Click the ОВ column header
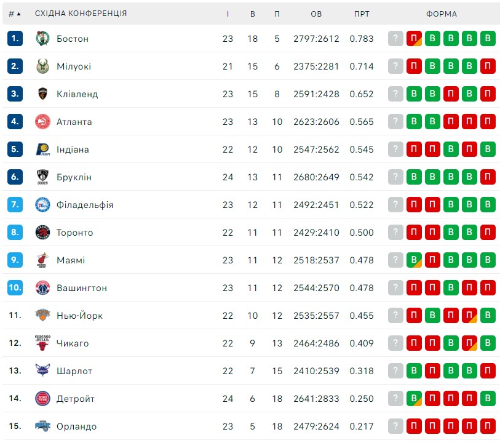This screenshot has width=500, height=448. click(x=316, y=14)
